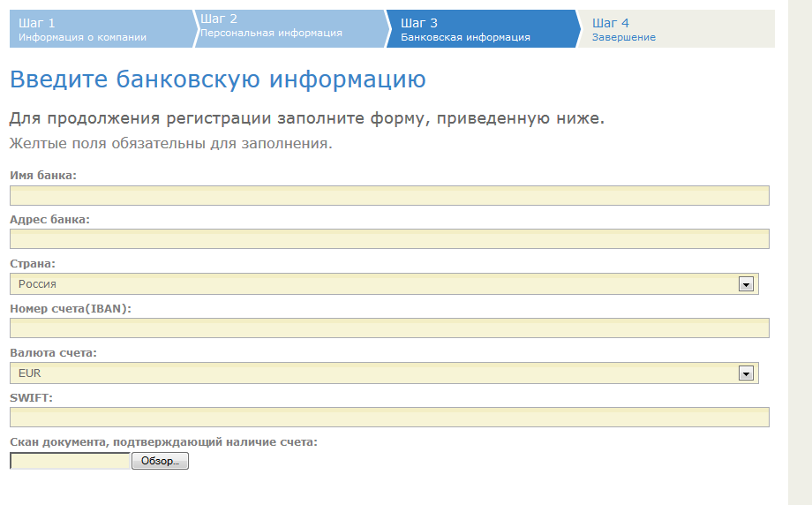812x505 pixels.
Task: Click the "Валюта счета:" label
Action: (53, 352)
